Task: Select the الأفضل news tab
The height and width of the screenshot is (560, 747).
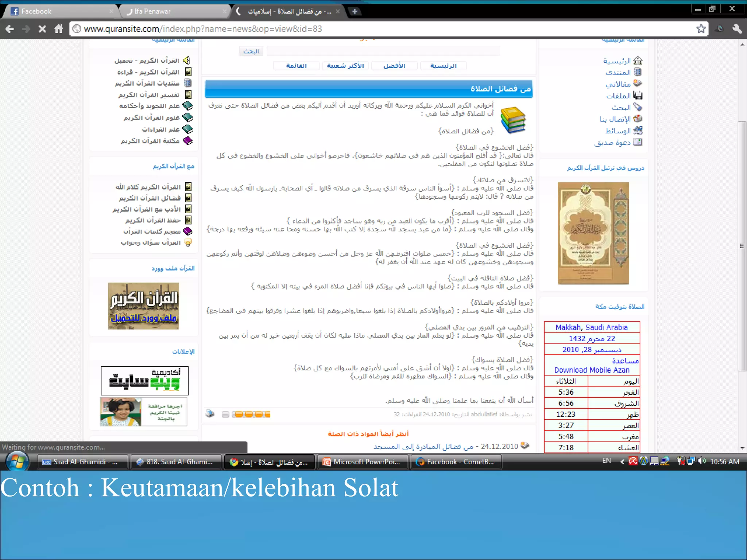Action: click(x=394, y=66)
